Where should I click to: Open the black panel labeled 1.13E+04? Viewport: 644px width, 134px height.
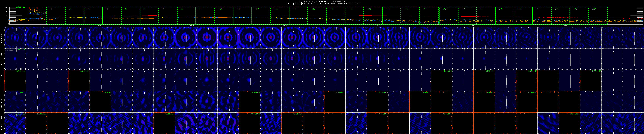[x=292, y=123]
